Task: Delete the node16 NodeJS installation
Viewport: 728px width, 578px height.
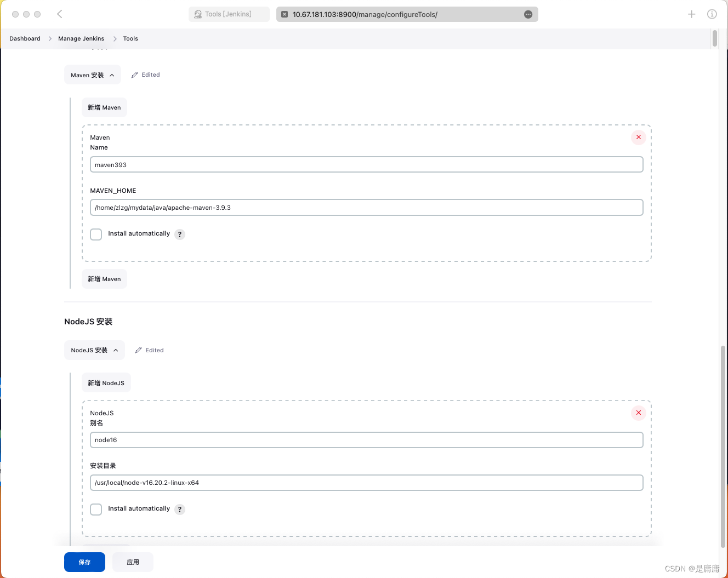Action: pos(638,413)
